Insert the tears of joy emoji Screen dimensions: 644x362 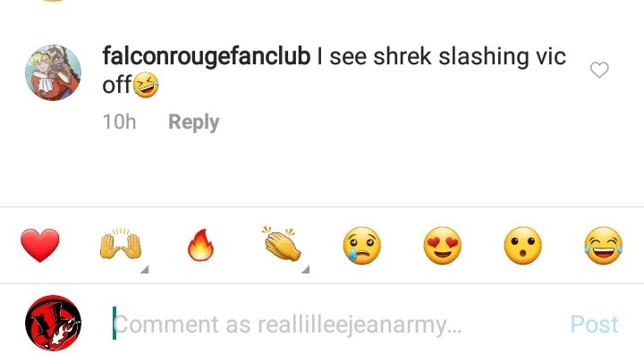point(604,246)
